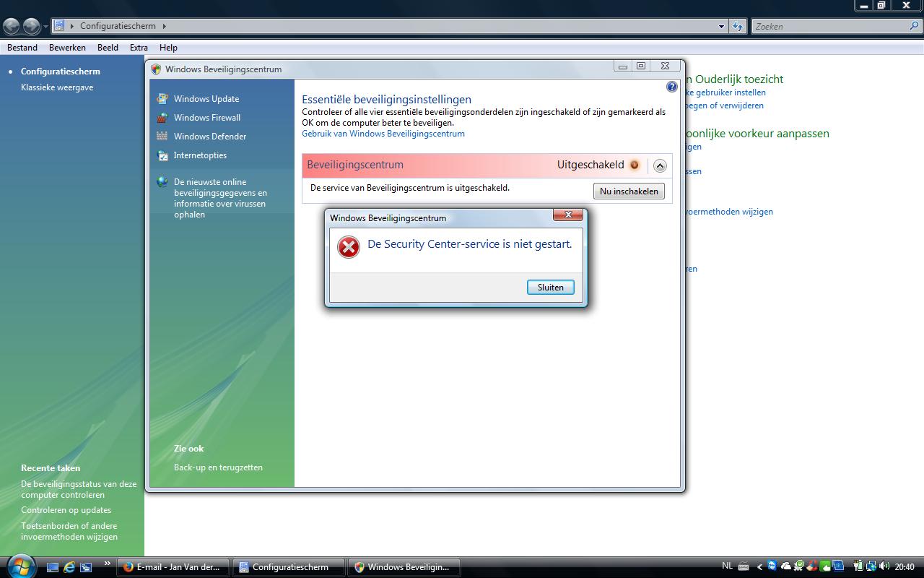924x578 pixels.
Task: Click the 'Nu inschakelen' button
Action: tap(629, 191)
